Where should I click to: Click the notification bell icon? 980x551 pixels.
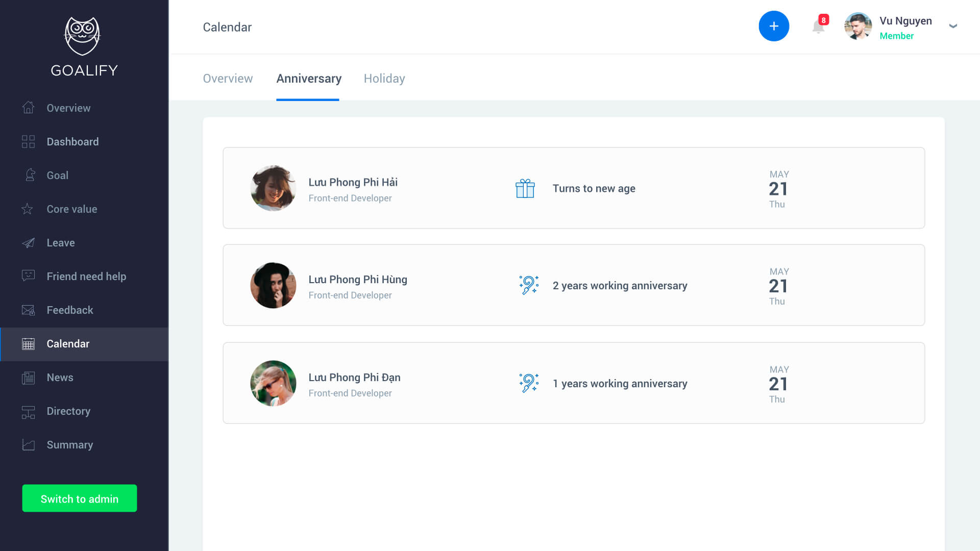pos(818,27)
